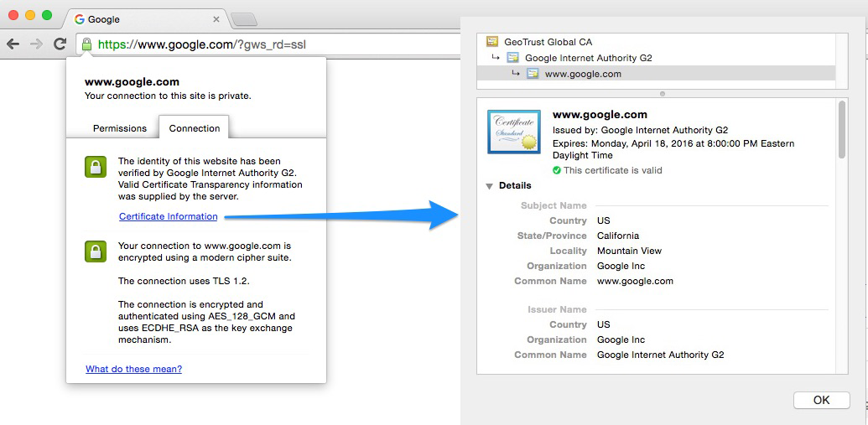Screen dimensions: 868x425
Task: Click the macOS red close window button
Action: coord(13,15)
